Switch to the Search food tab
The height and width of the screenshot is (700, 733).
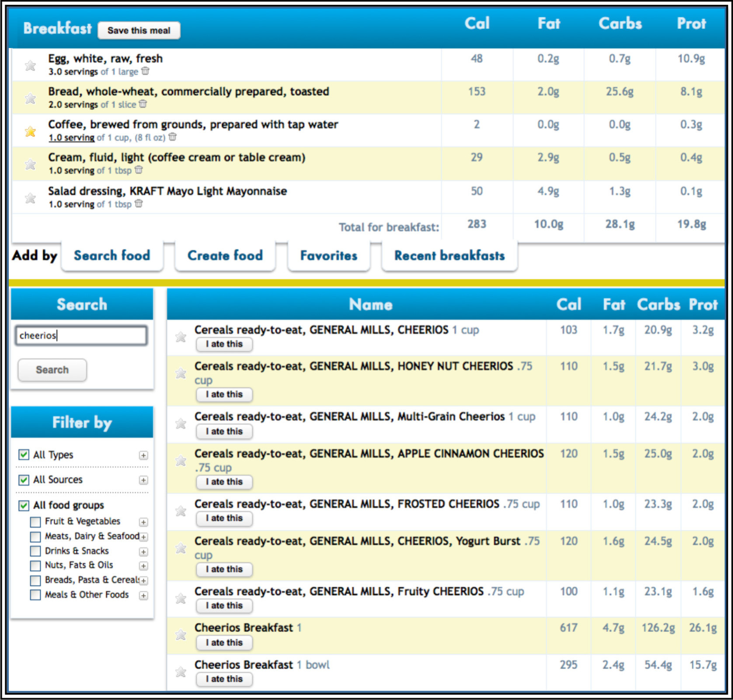click(112, 255)
